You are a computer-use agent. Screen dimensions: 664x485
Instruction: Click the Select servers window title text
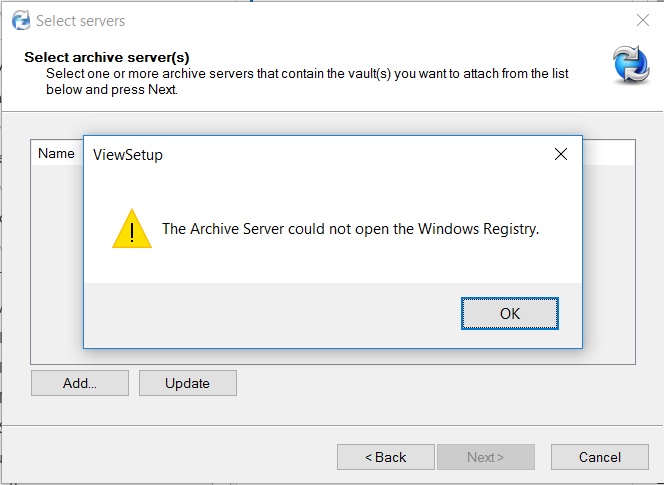coord(80,21)
